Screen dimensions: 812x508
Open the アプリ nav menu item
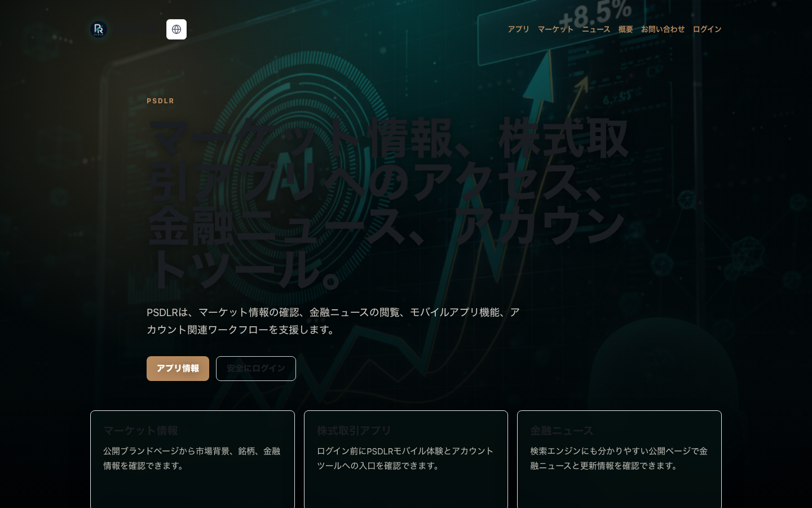click(518, 29)
